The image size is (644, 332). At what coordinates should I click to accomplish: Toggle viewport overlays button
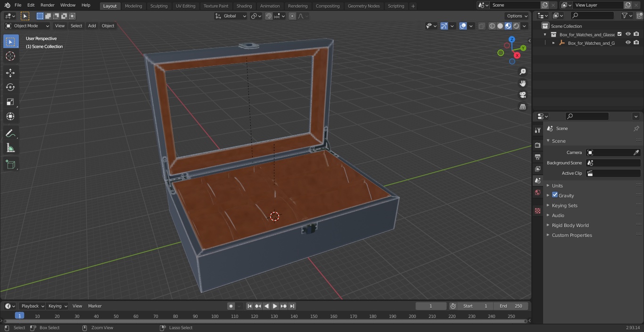tap(463, 26)
